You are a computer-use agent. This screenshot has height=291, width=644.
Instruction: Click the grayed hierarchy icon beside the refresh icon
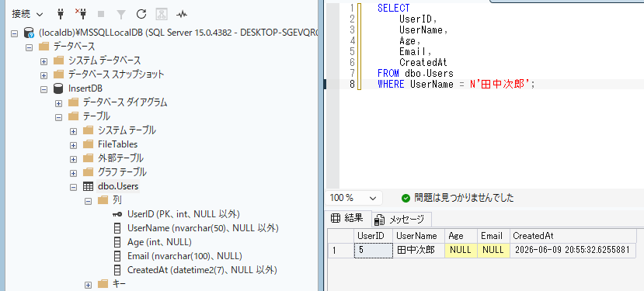click(x=162, y=15)
